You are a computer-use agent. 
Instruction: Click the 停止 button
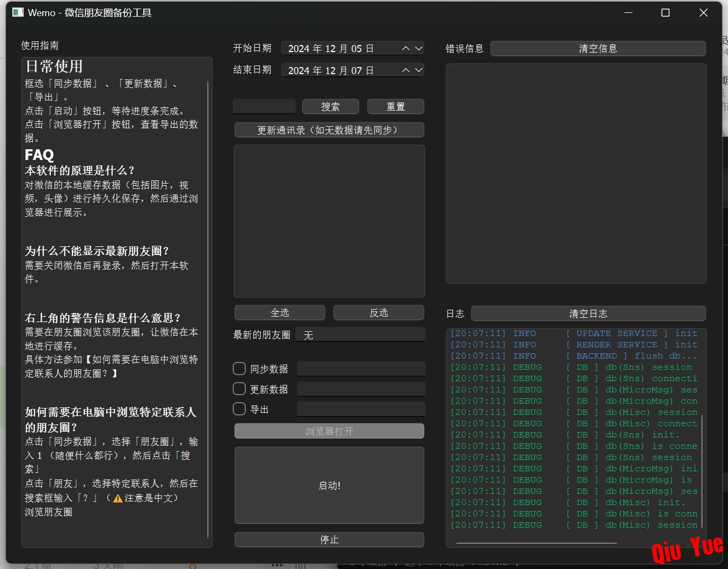pos(329,539)
